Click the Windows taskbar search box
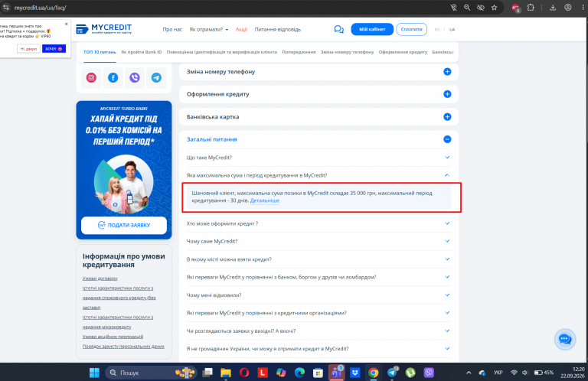The image size is (588, 381). [151, 373]
